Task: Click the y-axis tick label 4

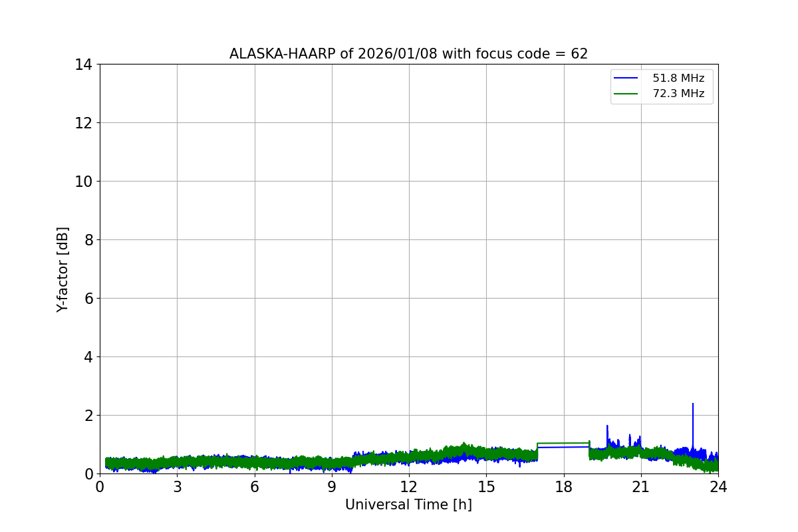Action: click(88, 357)
